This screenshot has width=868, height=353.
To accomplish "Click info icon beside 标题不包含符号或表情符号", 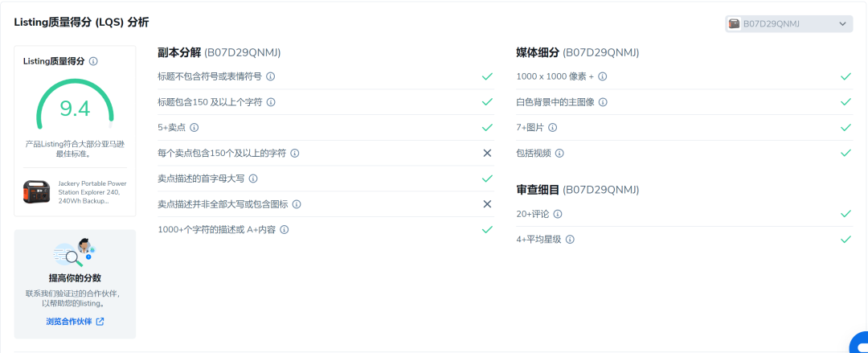I will 271,76.
